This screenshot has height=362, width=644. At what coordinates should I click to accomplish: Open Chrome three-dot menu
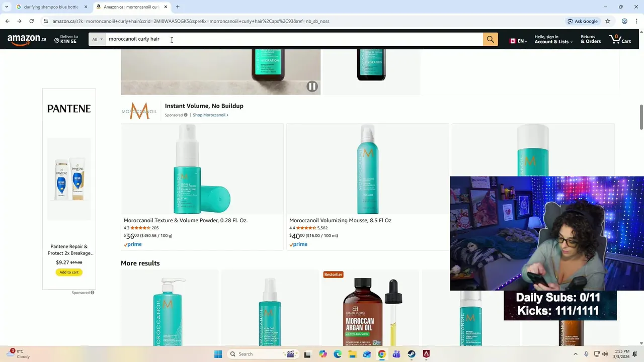pyautogui.click(x=636, y=21)
